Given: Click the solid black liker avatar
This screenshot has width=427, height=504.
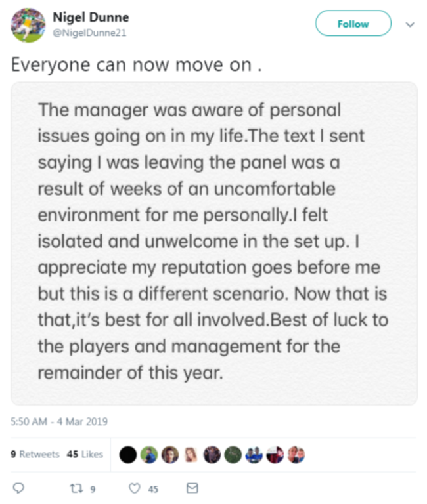Looking at the screenshot, I should pyautogui.click(x=128, y=454).
